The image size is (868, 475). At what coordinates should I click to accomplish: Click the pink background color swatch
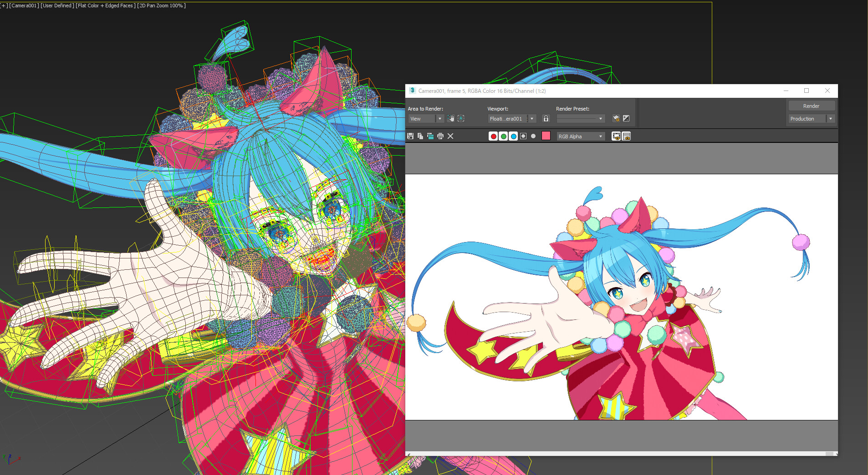click(x=546, y=136)
